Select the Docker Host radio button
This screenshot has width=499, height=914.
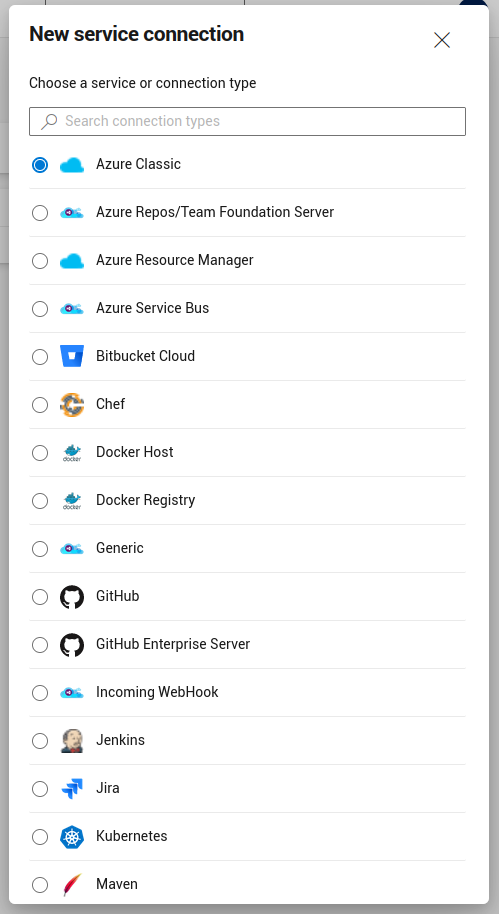tap(40, 453)
